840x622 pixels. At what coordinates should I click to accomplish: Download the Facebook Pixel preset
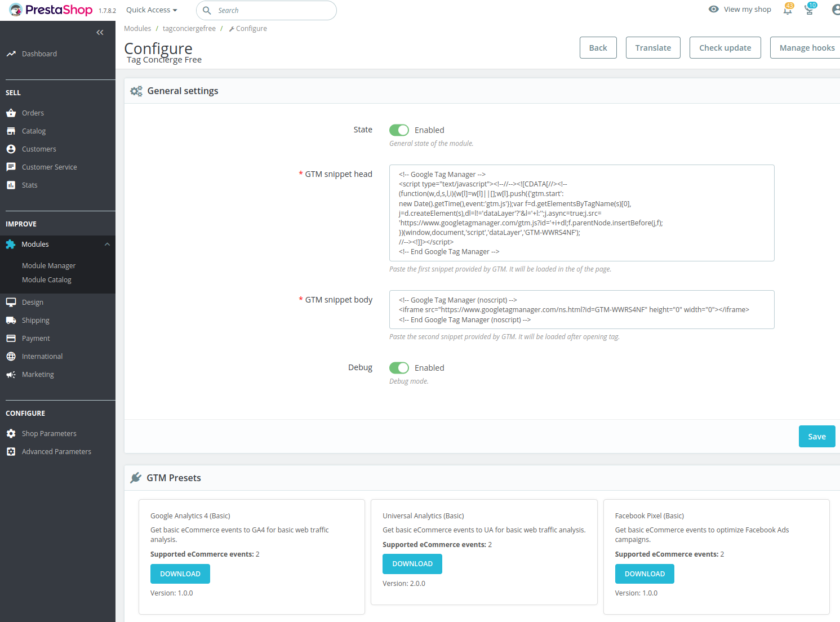[x=645, y=574]
